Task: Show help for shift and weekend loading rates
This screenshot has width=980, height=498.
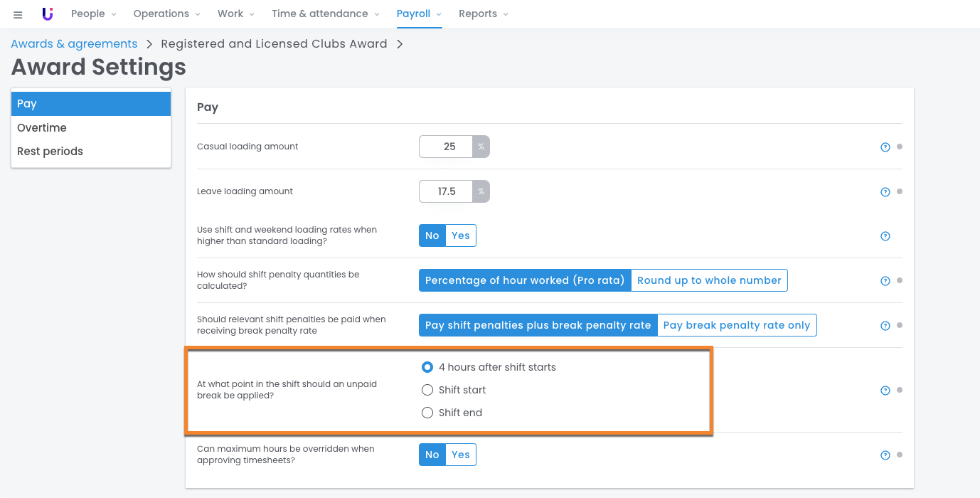Action: tap(885, 236)
